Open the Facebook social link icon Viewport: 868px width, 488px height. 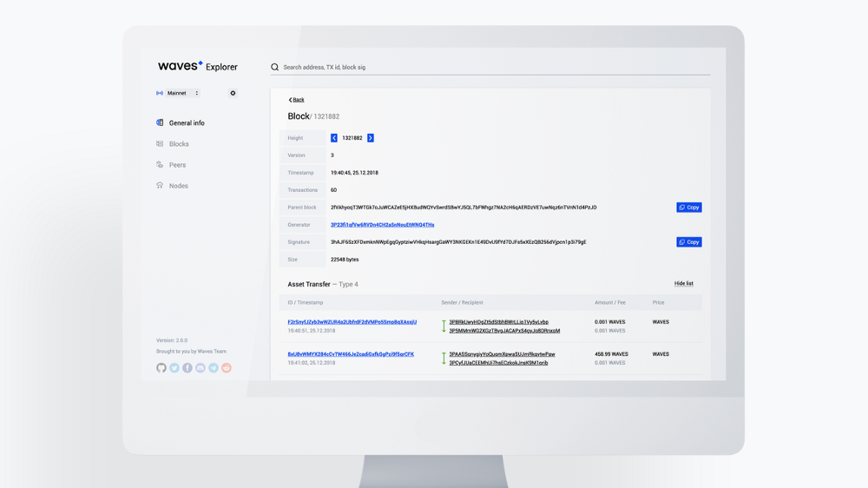[187, 368]
